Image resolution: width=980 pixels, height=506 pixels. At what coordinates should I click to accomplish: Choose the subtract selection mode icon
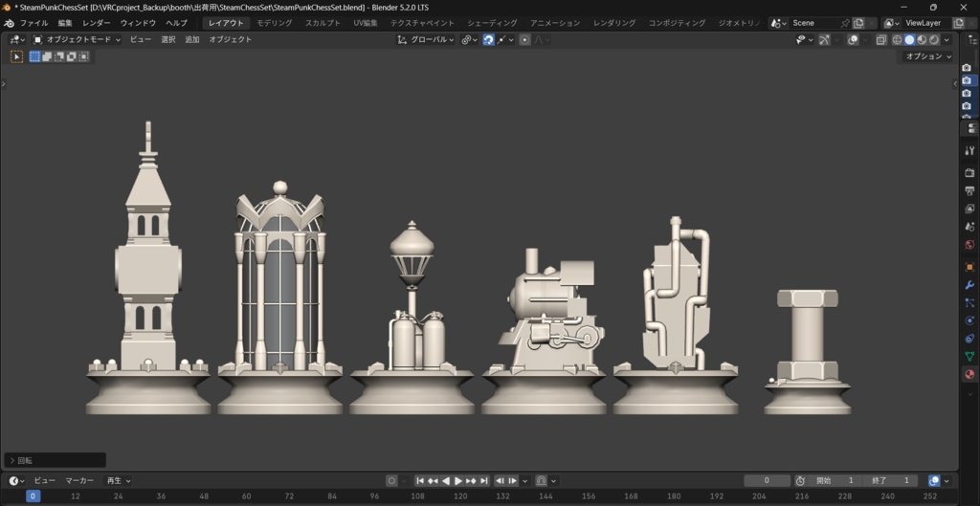[x=59, y=56]
